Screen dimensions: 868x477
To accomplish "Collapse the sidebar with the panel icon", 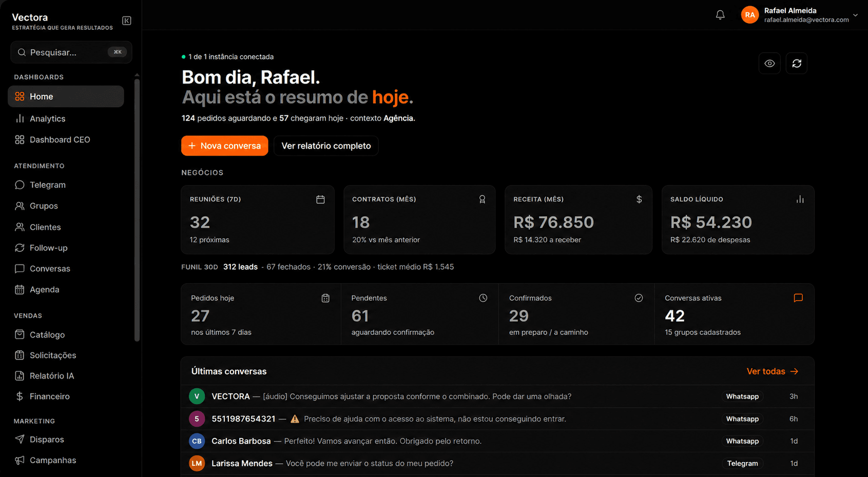I will click(x=127, y=21).
